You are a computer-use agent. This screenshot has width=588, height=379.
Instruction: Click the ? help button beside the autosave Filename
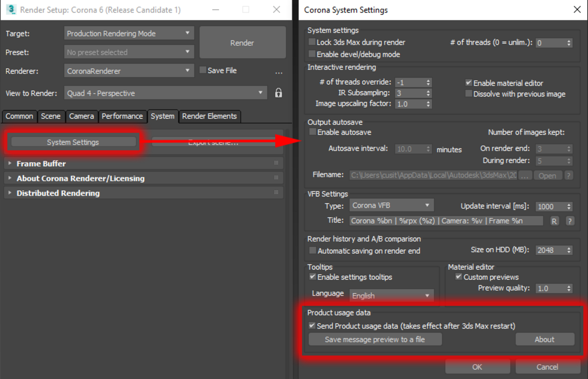pyautogui.click(x=568, y=175)
